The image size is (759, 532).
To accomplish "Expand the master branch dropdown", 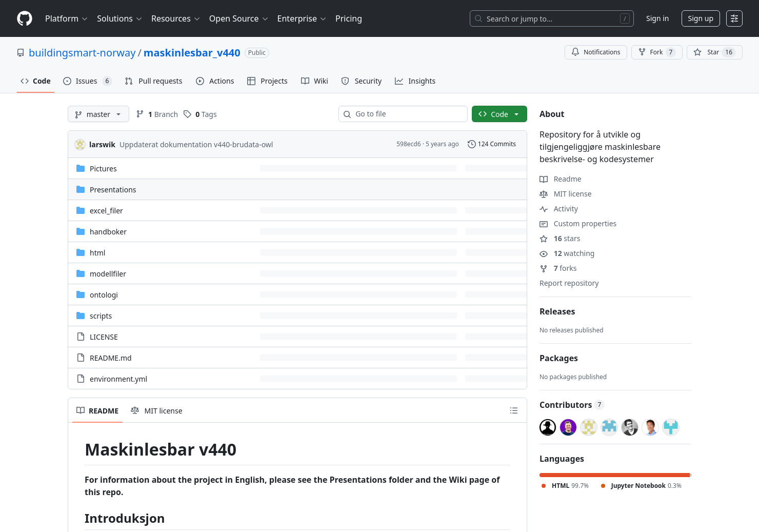I will pos(98,114).
